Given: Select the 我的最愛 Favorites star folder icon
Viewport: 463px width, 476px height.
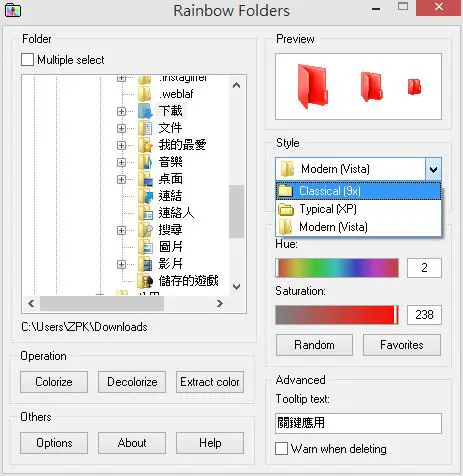Looking at the screenshot, I should click(145, 145).
